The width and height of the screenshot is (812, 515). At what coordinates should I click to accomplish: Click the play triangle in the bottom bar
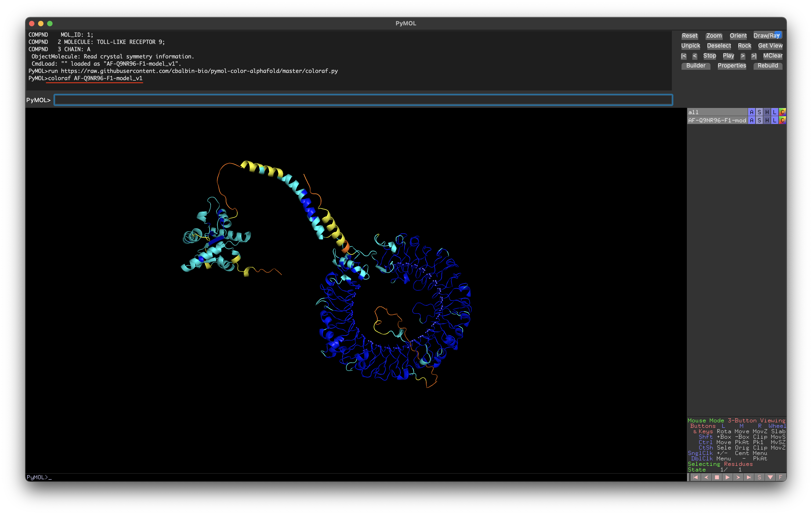pos(727,477)
